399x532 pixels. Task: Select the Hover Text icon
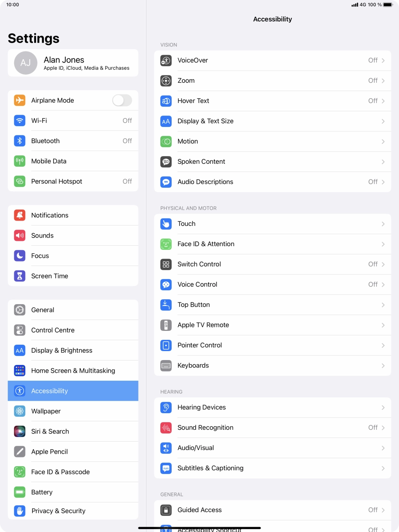(x=166, y=101)
